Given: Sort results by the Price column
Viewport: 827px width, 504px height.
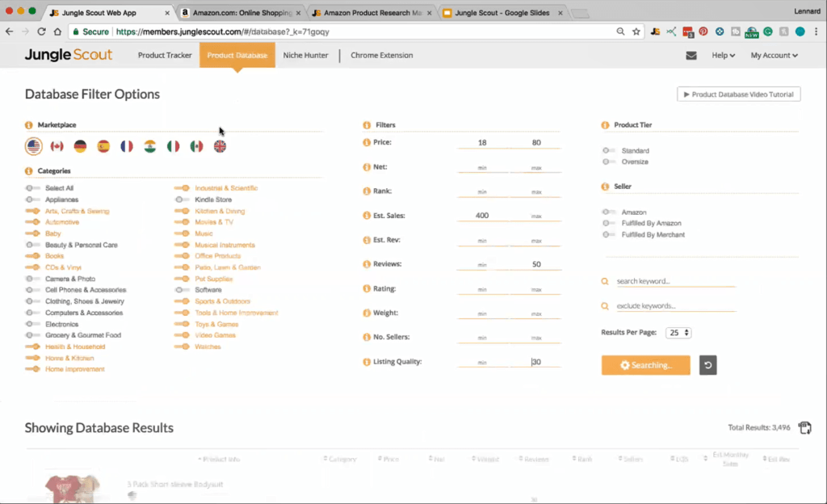Looking at the screenshot, I should click(388, 460).
